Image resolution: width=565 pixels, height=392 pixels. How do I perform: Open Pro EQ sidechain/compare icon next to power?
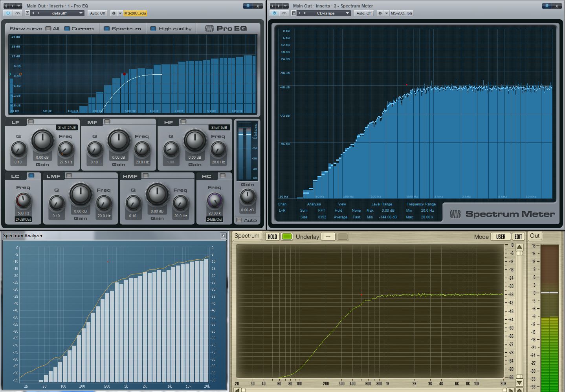[18, 13]
